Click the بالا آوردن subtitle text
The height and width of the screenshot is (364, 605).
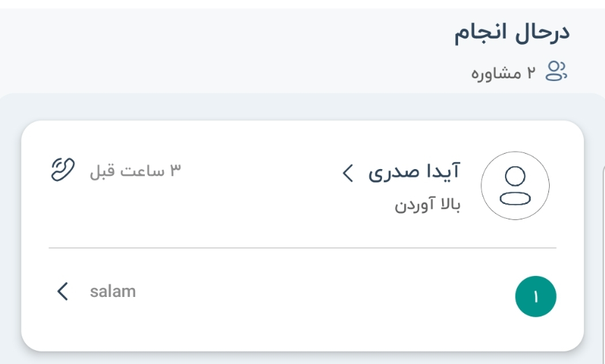427,205
